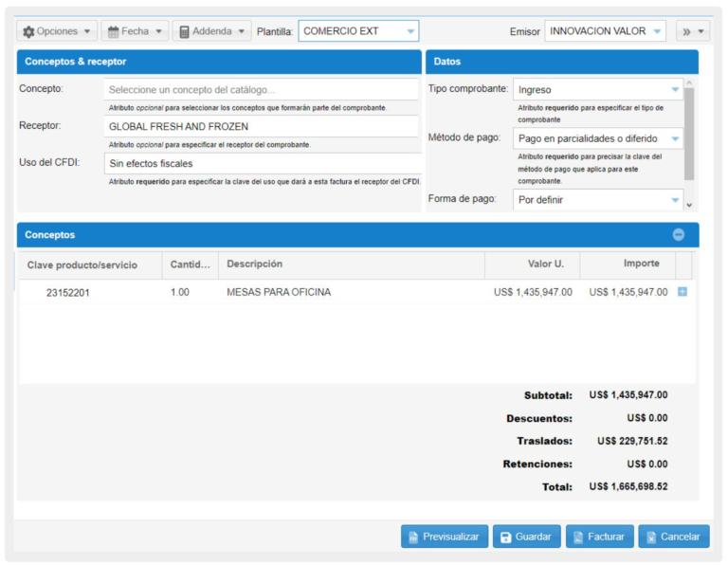Click the Receptor field GLOBAL FRESH AND FROZEN
Viewport: 728px width, 565px height.
pyautogui.click(x=261, y=126)
